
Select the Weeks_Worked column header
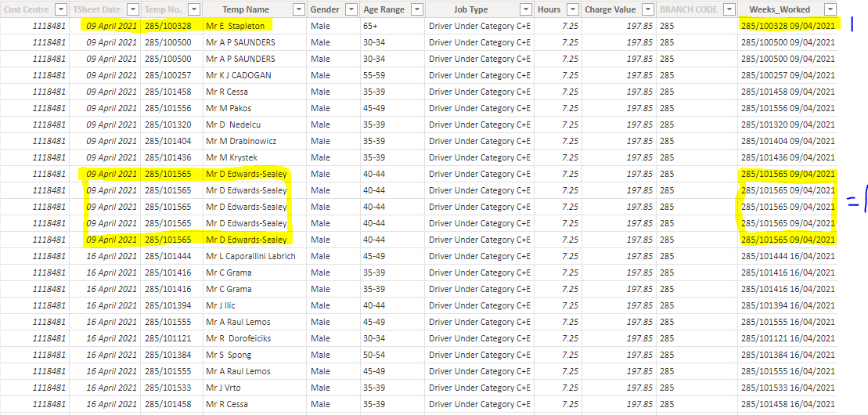click(x=780, y=9)
